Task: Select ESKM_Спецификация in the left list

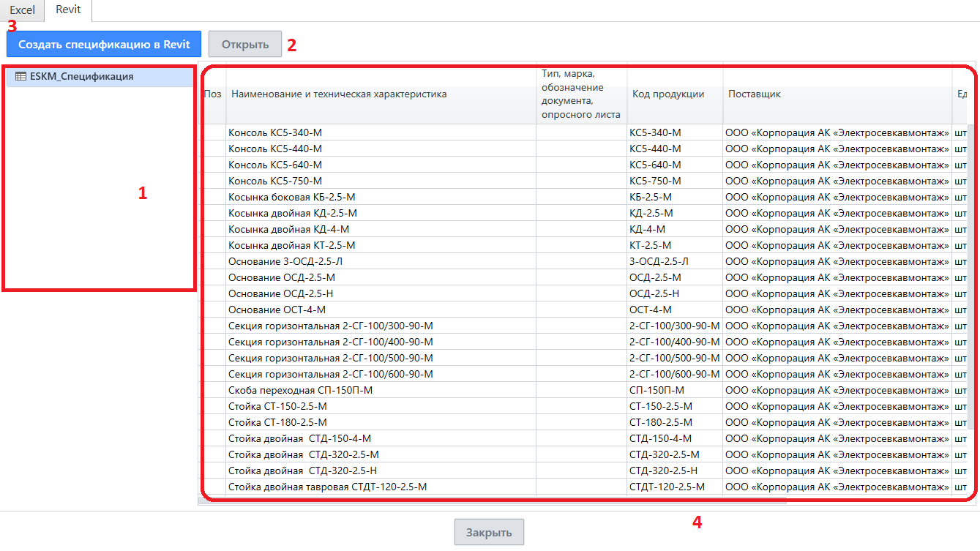Action: click(x=81, y=76)
